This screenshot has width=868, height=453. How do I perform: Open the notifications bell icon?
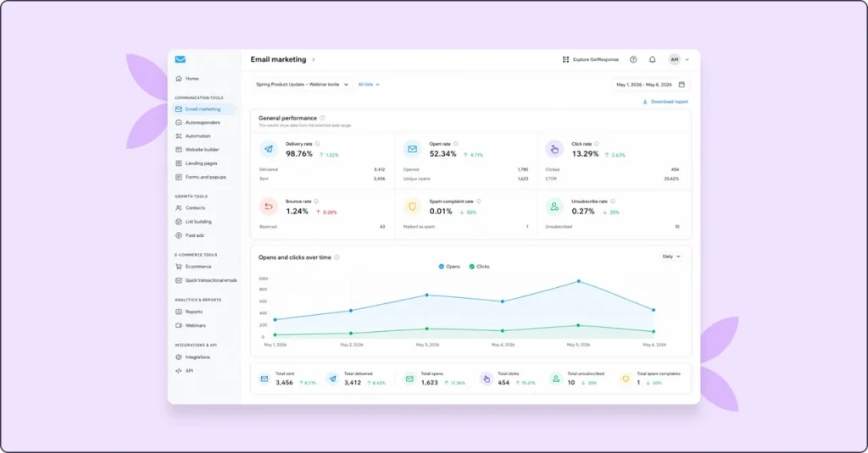[x=652, y=59]
